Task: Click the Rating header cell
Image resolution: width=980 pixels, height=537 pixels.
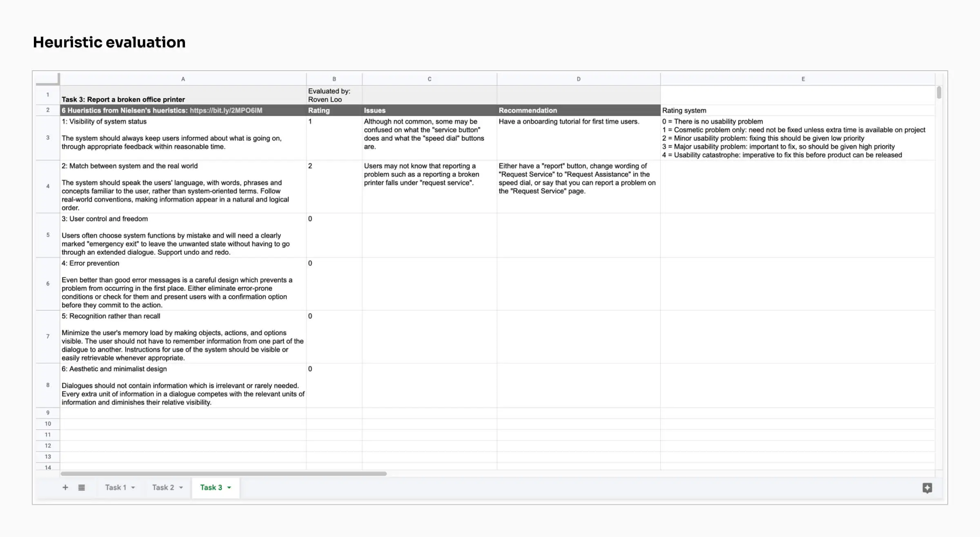Action: click(x=334, y=110)
